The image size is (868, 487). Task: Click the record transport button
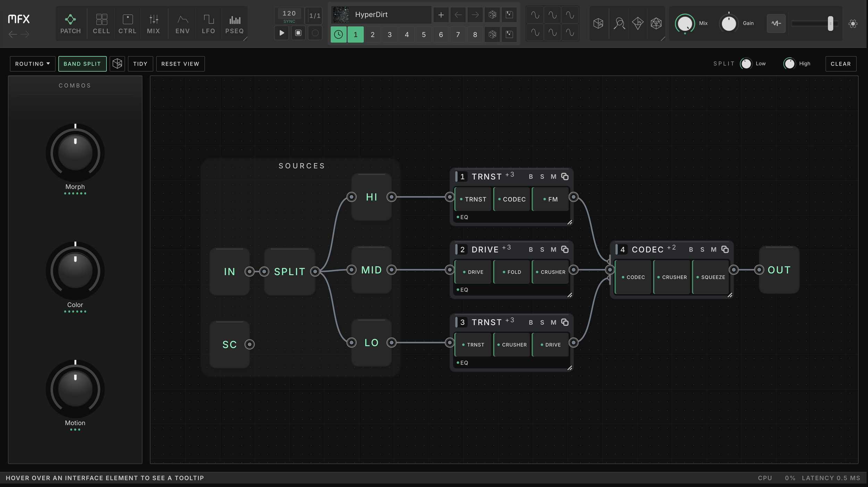point(315,33)
